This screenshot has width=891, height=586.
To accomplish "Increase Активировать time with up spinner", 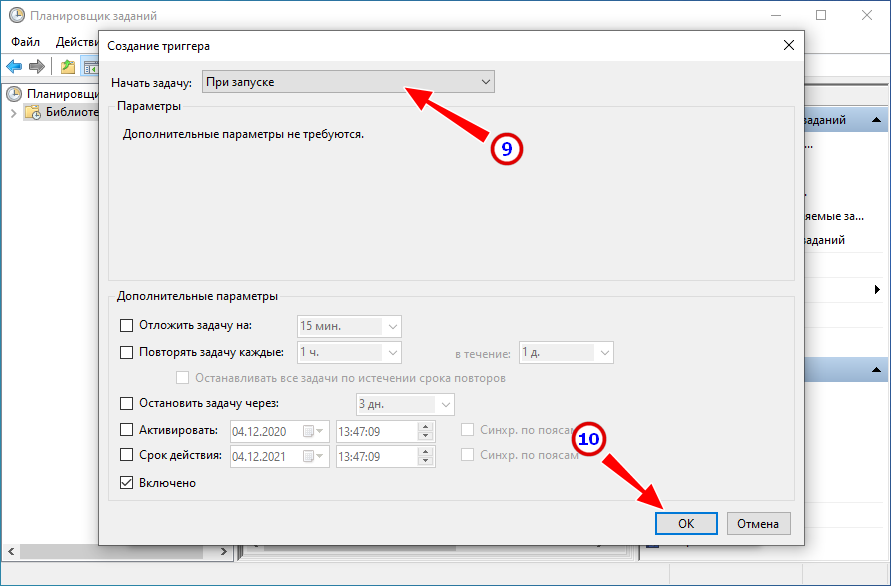I will pos(425,426).
